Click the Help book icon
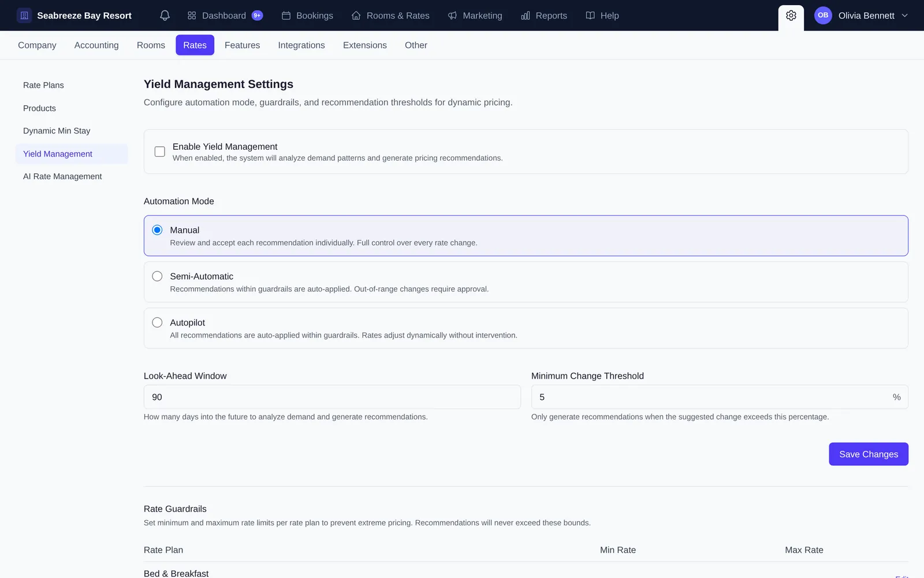Screen dimensions: 924x578 point(590,16)
